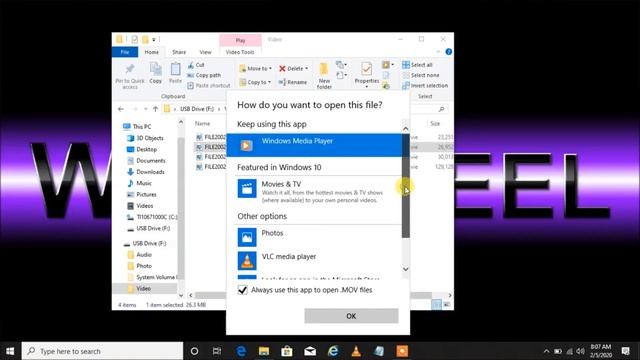Open VLC from the taskbar
The width and height of the screenshot is (640, 360).
[356, 351]
